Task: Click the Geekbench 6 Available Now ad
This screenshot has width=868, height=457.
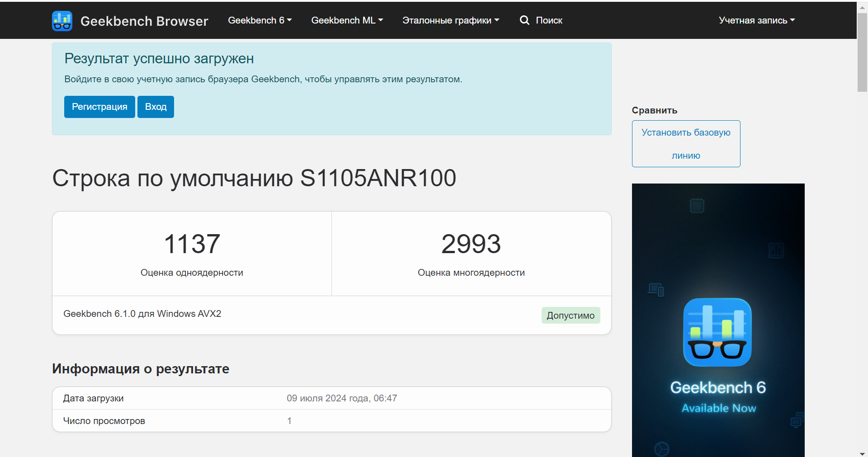Action: click(718, 320)
